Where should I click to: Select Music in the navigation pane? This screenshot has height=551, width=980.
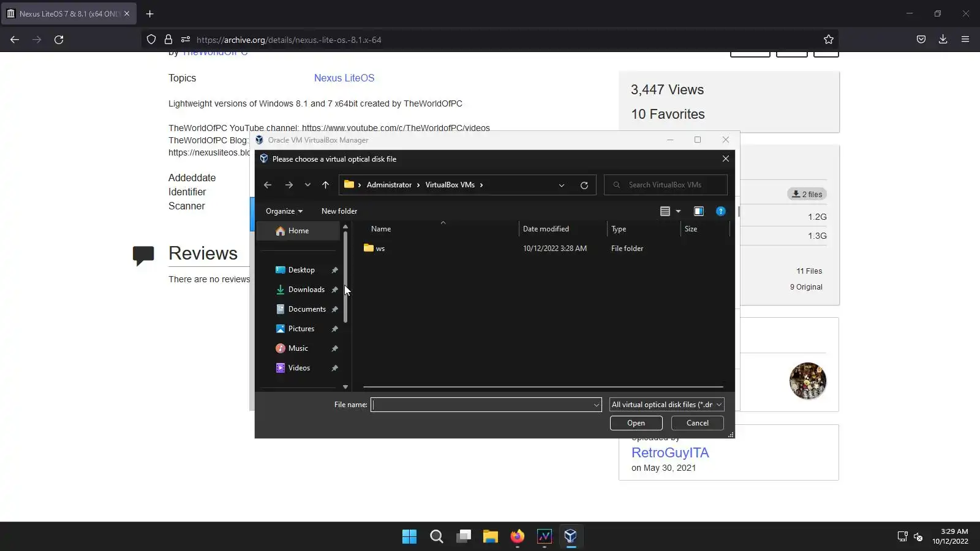[x=298, y=348]
